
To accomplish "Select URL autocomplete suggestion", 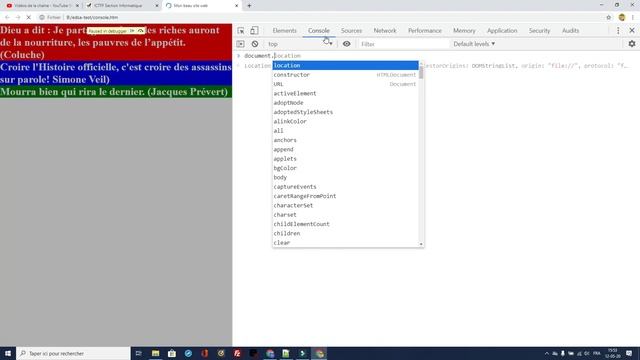I will click(345, 84).
